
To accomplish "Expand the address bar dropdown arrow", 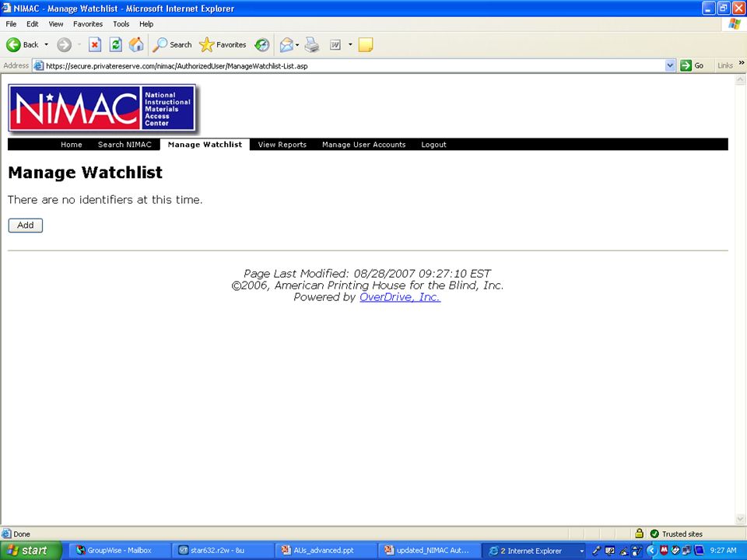I will coord(670,65).
